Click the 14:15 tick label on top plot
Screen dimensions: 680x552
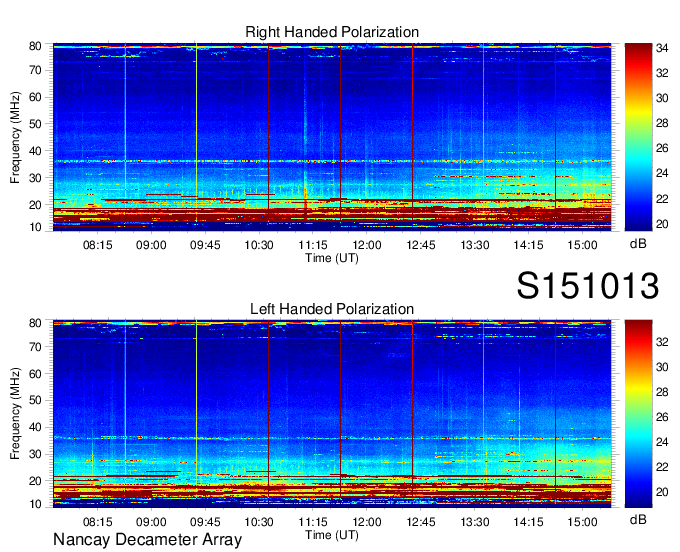coord(529,245)
